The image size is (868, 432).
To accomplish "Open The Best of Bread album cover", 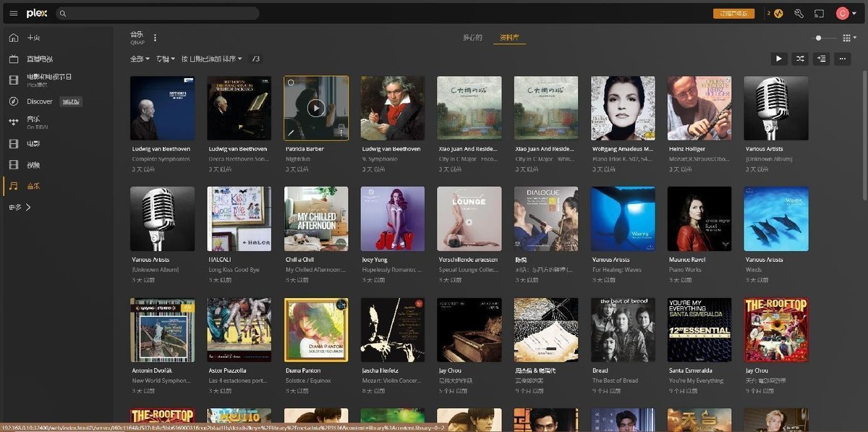I will pyautogui.click(x=623, y=330).
